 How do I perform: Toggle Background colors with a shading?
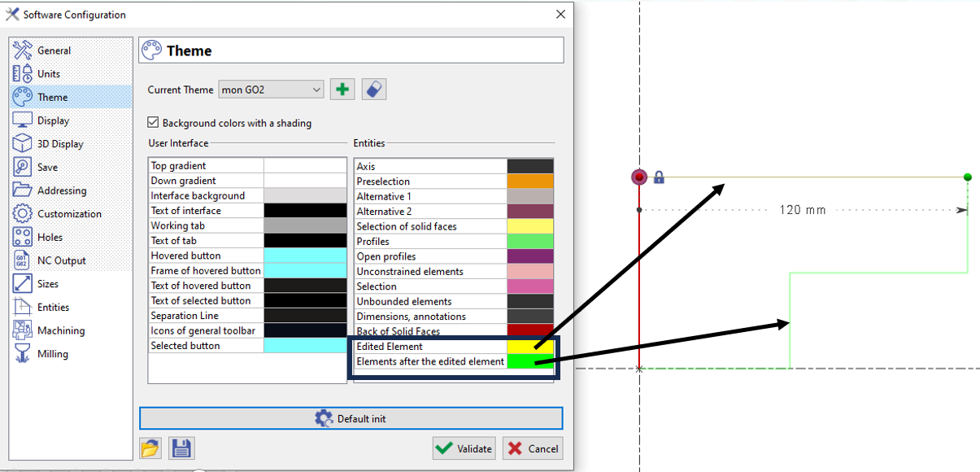(x=152, y=122)
